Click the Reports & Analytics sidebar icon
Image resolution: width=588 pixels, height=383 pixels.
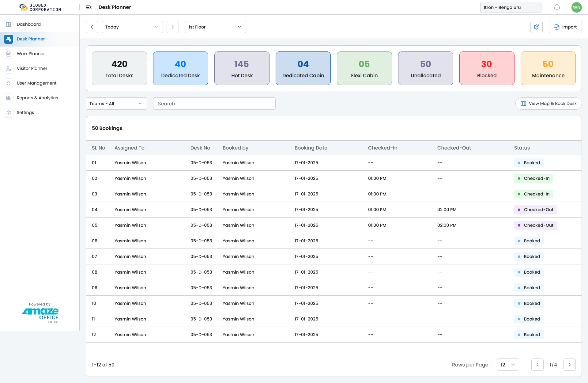(9, 98)
